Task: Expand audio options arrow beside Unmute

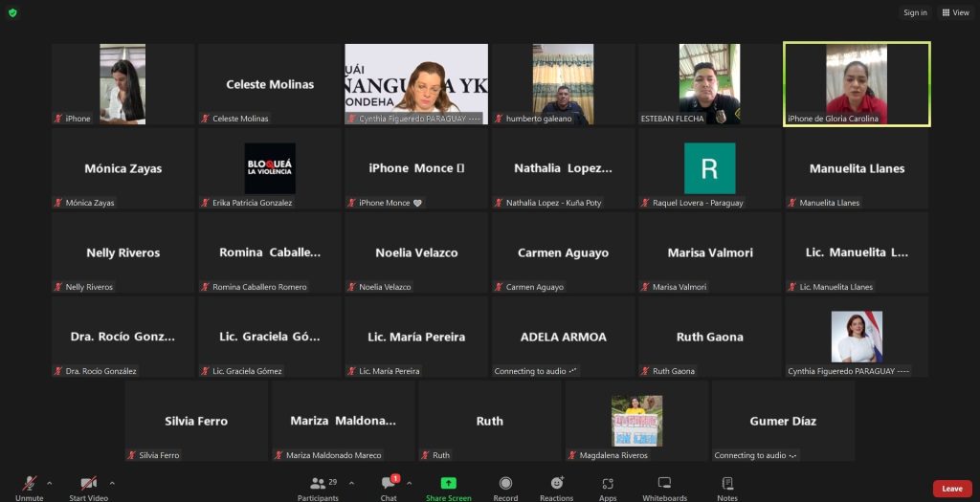Action: (50, 483)
